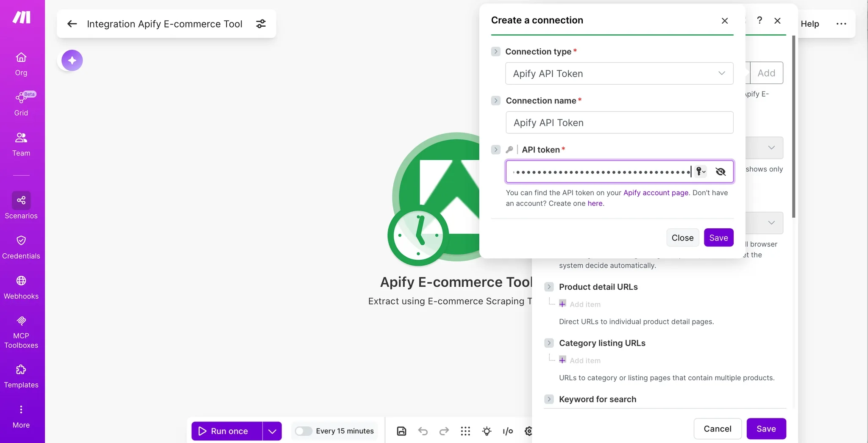Expand the Connection type field info
Viewport: 868px width, 443px height.
point(495,51)
